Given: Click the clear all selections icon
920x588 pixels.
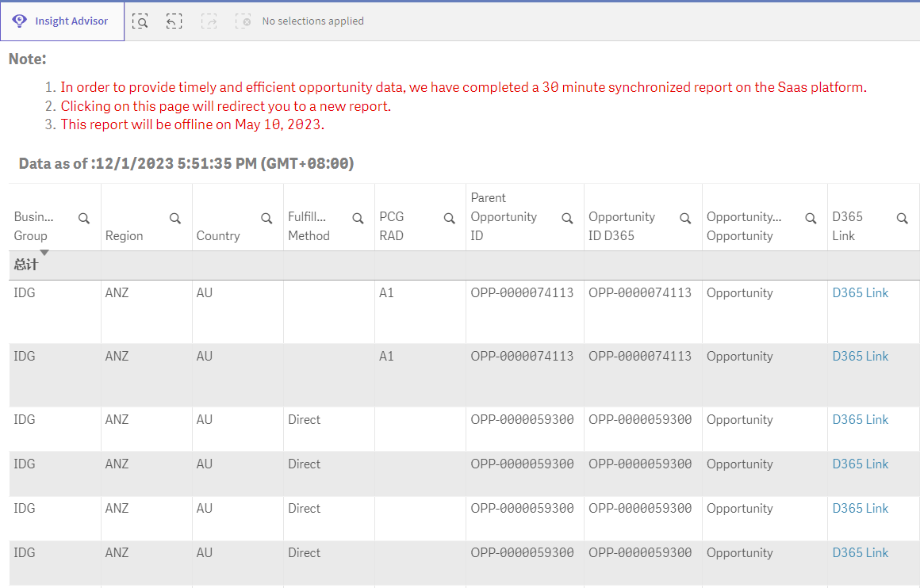Looking at the screenshot, I should [x=243, y=21].
